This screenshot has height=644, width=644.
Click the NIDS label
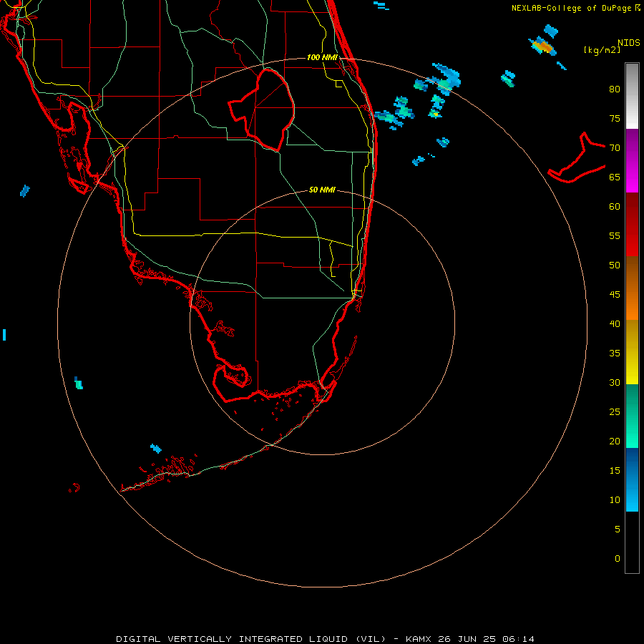(628, 42)
